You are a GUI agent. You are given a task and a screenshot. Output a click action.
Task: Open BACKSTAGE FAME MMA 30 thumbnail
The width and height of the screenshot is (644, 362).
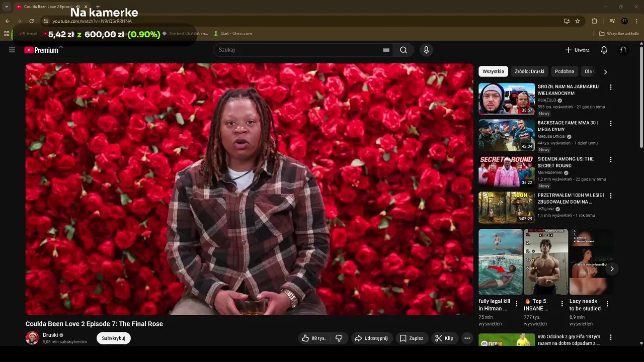[507, 135]
